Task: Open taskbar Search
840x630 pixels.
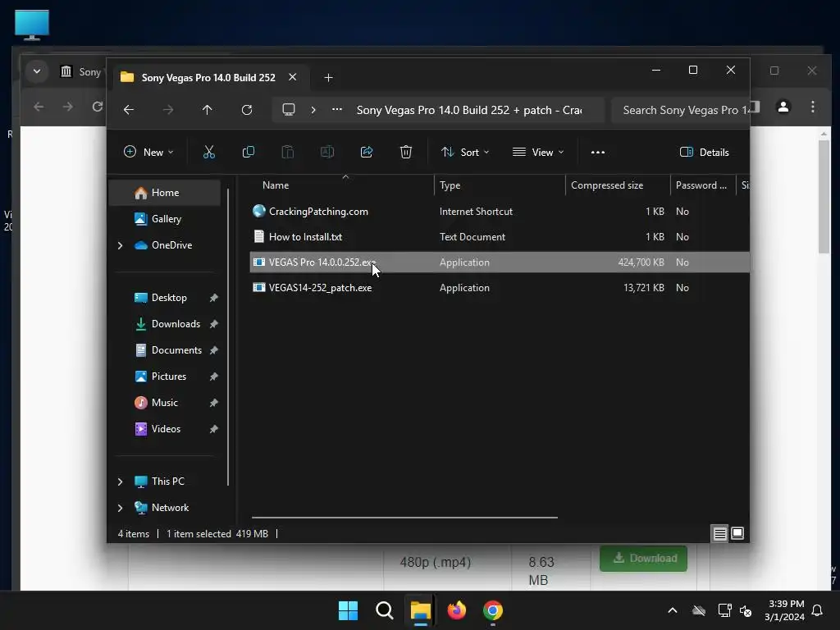Action: [384, 610]
